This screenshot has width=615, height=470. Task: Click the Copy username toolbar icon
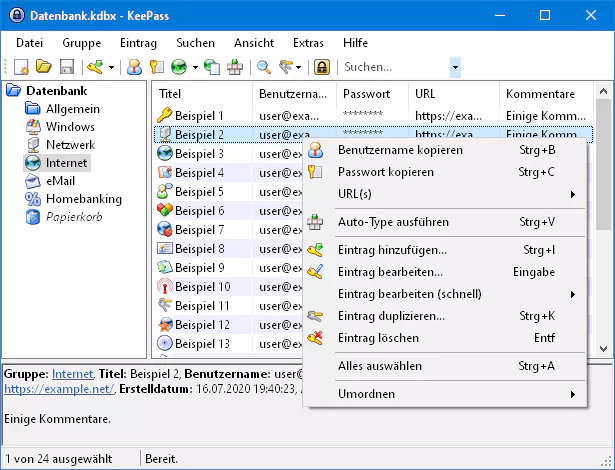pyautogui.click(x=135, y=67)
